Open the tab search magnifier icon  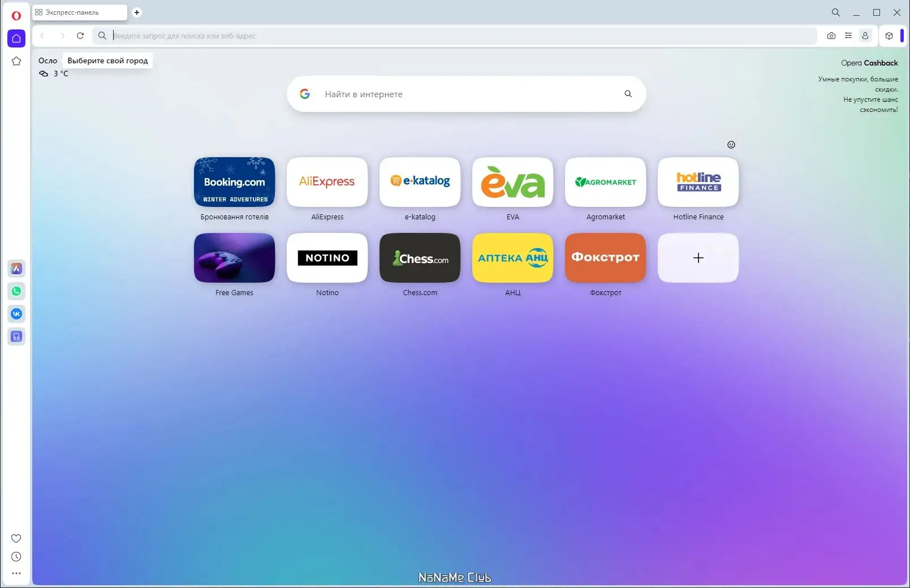pyautogui.click(x=836, y=12)
